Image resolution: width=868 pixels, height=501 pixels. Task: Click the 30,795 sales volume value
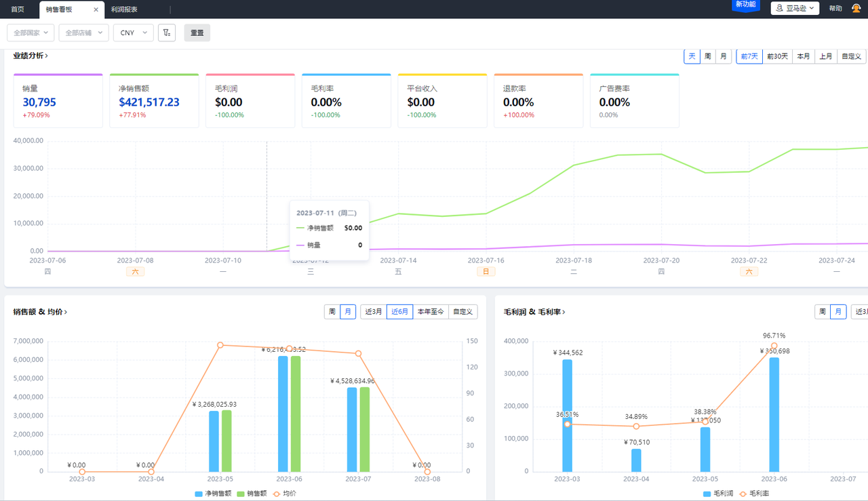coord(39,102)
